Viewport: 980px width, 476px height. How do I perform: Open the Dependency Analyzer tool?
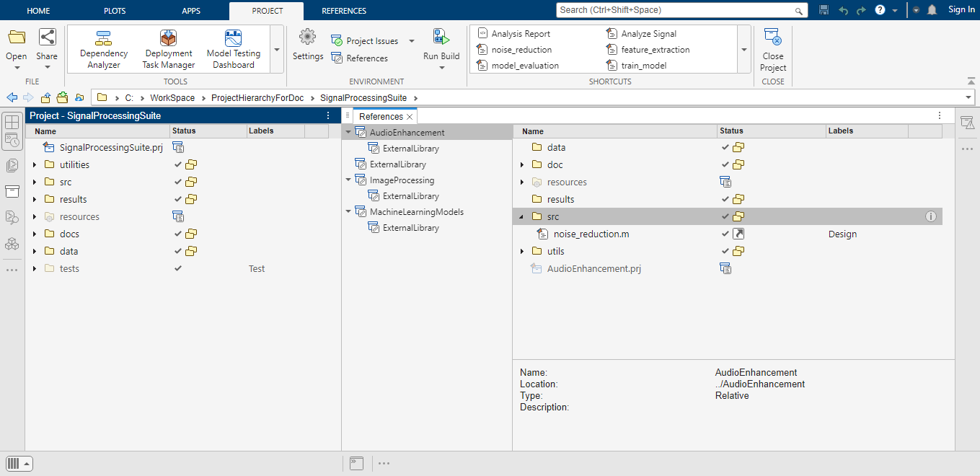103,48
